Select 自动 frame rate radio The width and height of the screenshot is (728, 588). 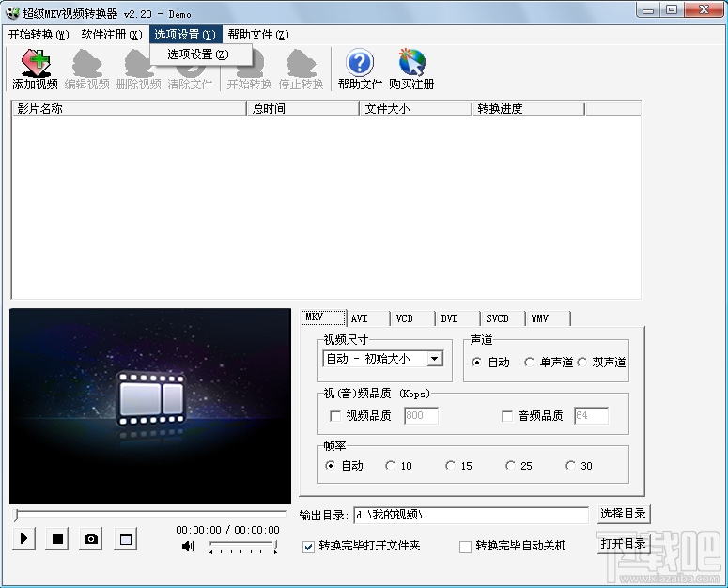pos(330,466)
